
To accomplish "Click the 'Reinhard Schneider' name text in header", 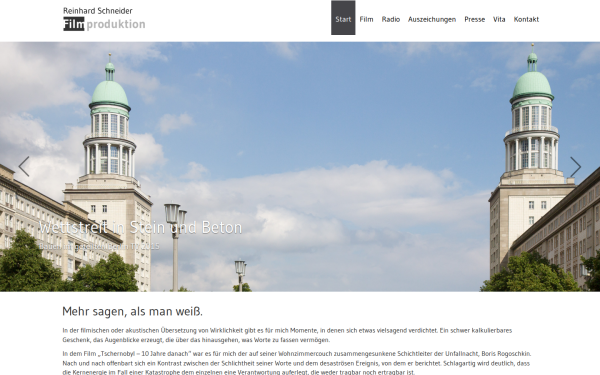I will (x=98, y=11).
